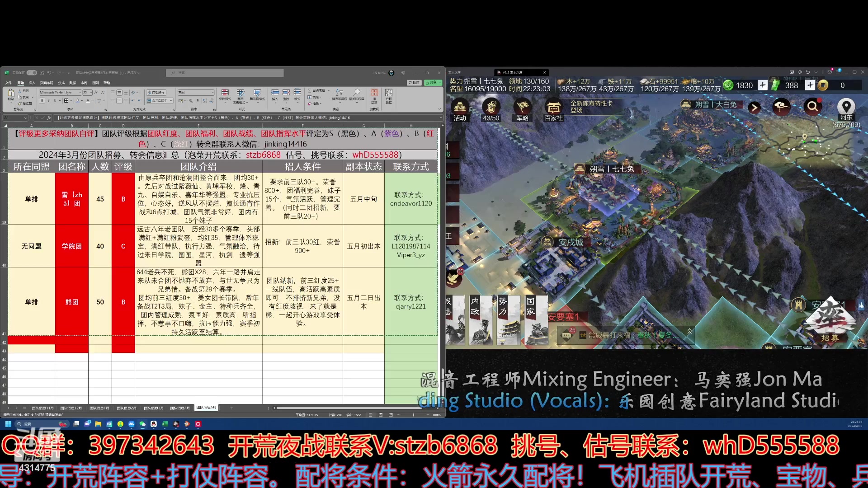
Task: Open the font size dropdown
Action: point(91,93)
